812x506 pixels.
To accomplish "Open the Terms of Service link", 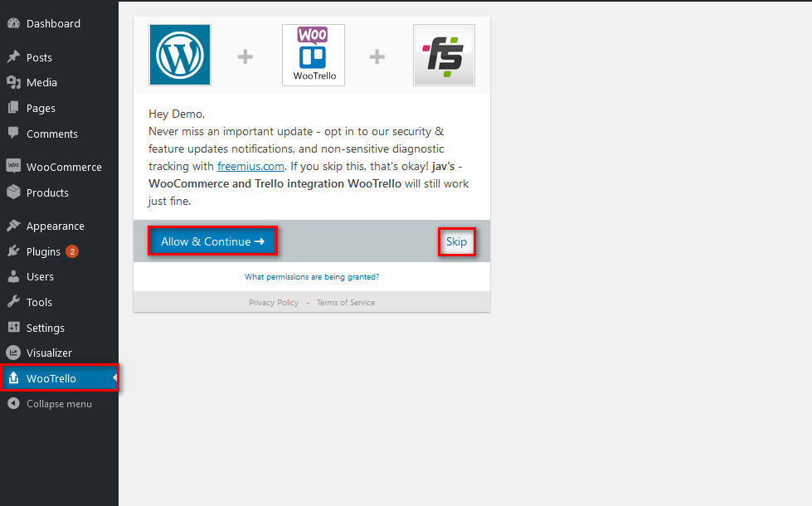I will pyautogui.click(x=346, y=303).
